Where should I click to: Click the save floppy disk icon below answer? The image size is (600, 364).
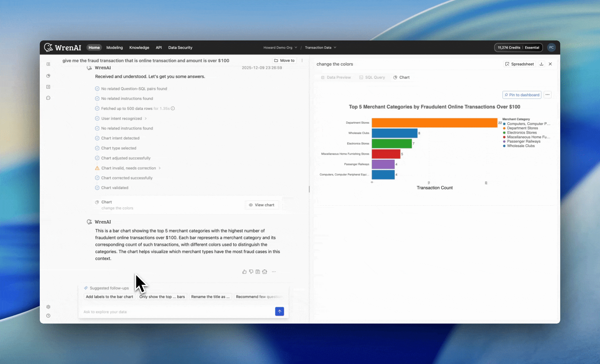[258, 272]
